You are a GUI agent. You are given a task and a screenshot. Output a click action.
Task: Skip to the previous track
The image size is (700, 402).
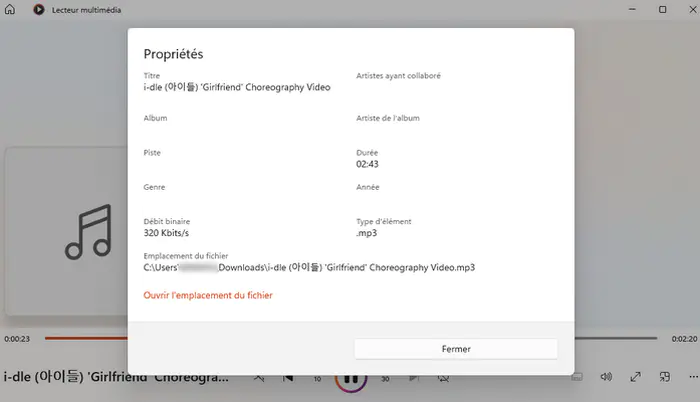click(287, 378)
